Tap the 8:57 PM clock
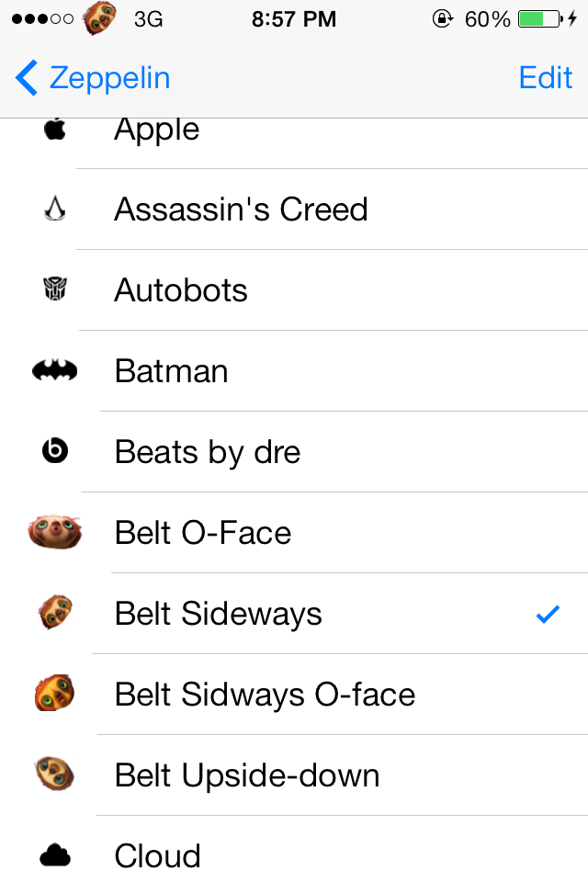The height and width of the screenshot is (882, 588). pyautogui.click(x=294, y=18)
